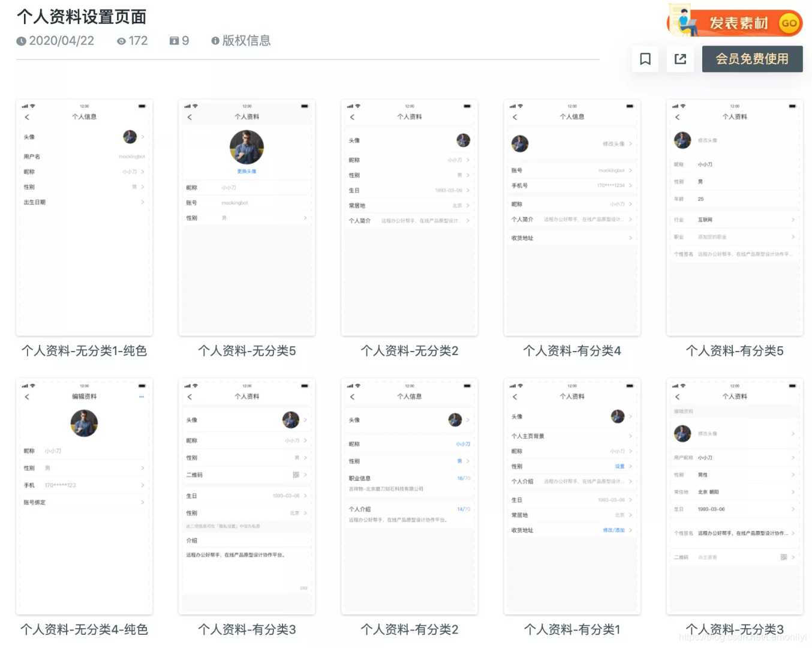Click the three-dot menu icon in 编辑资料 screen
This screenshot has width=812, height=648.
142,397
